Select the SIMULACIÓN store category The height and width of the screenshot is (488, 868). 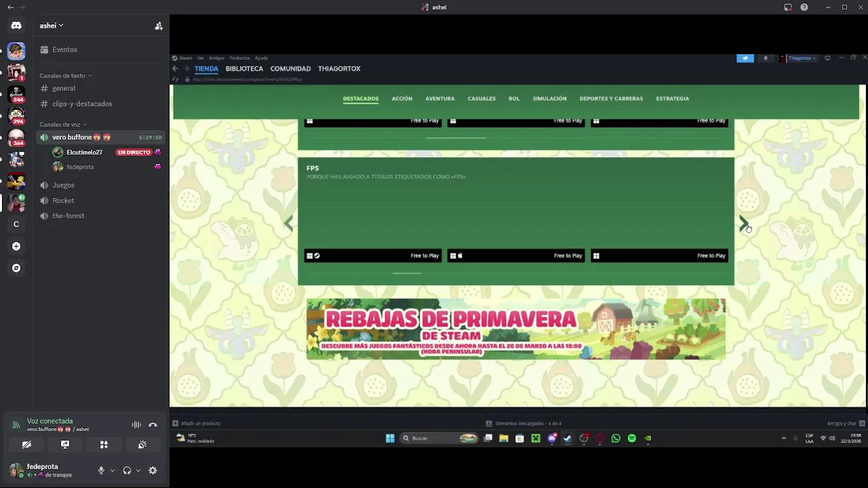click(549, 98)
